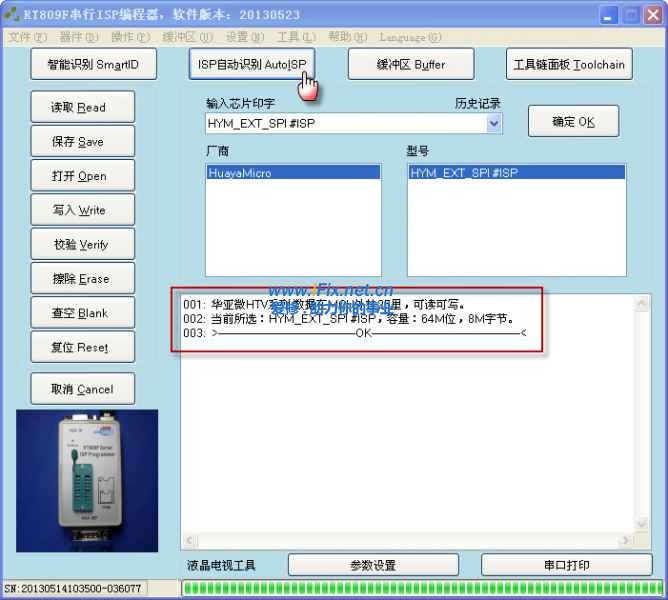Image resolution: width=668 pixels, height=600 pixels.
Task: Click the SmartID smart identify button
Action: pos(93,65)
